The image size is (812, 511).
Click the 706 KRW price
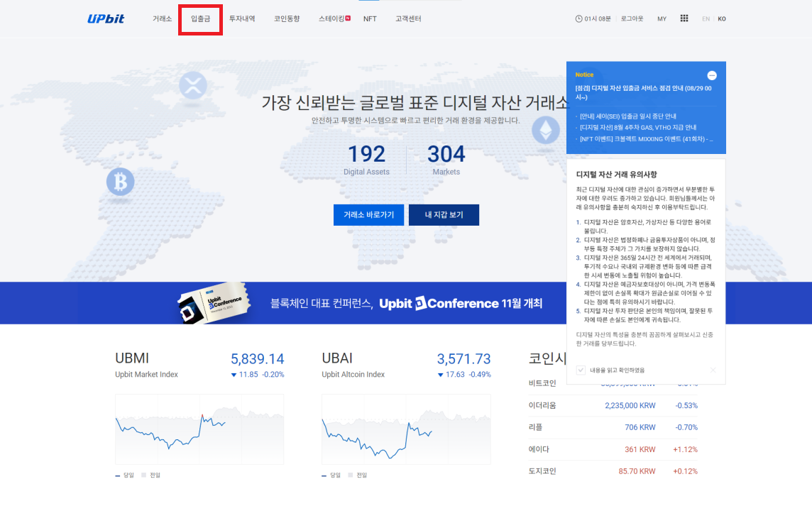640,427
